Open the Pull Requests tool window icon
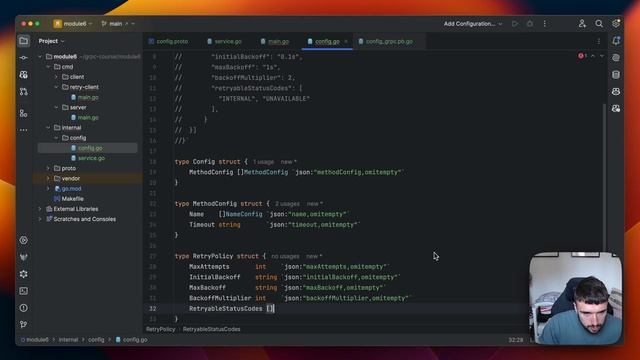This screenshot has width=640, height=360. click(24, 92)
